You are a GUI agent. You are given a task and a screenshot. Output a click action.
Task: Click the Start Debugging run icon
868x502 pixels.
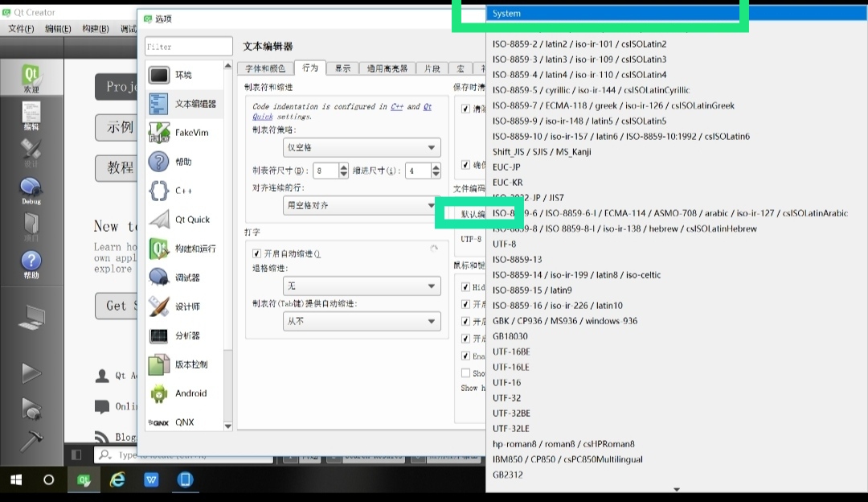[31, 409]
